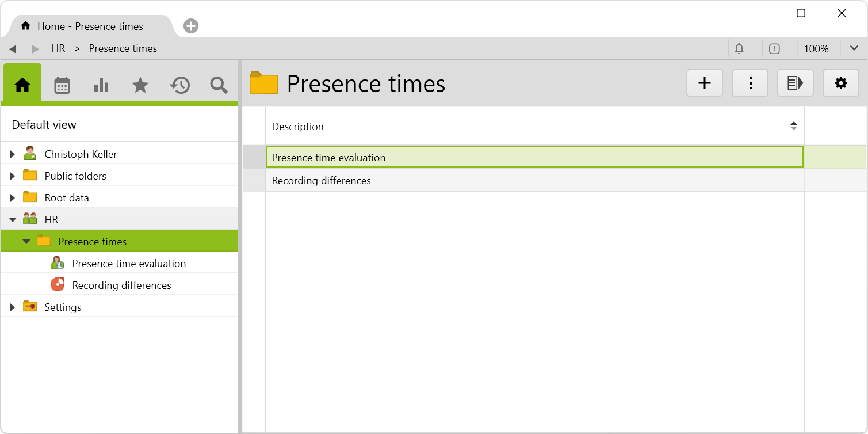Click the alert message icon

[774, 49]
